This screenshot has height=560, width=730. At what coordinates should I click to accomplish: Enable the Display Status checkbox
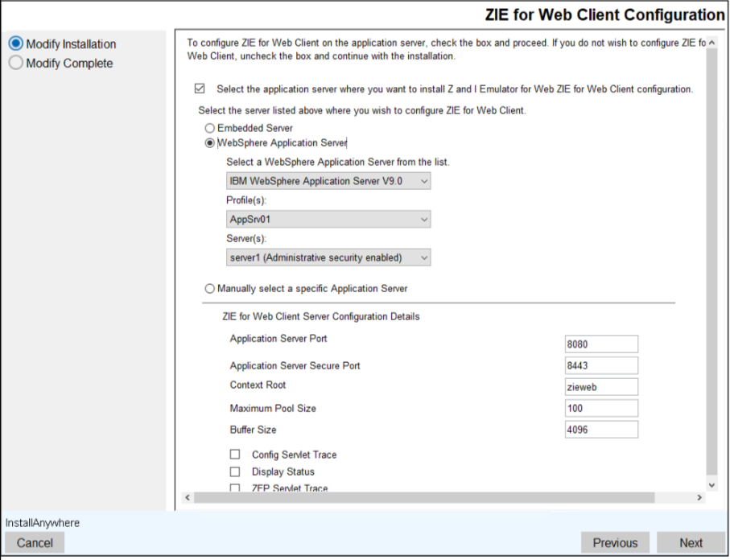(x=235, y=471)
